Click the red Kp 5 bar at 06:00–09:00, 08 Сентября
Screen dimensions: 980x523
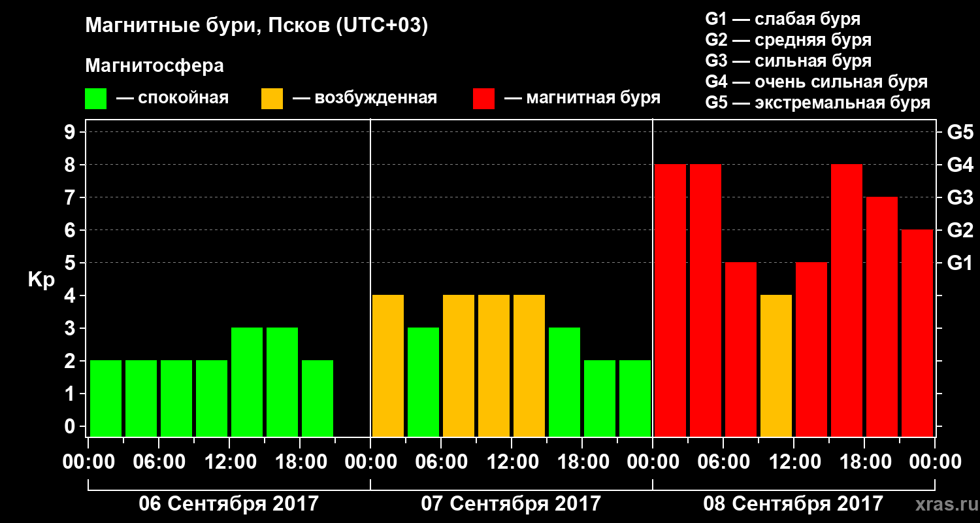click(741, 349)
